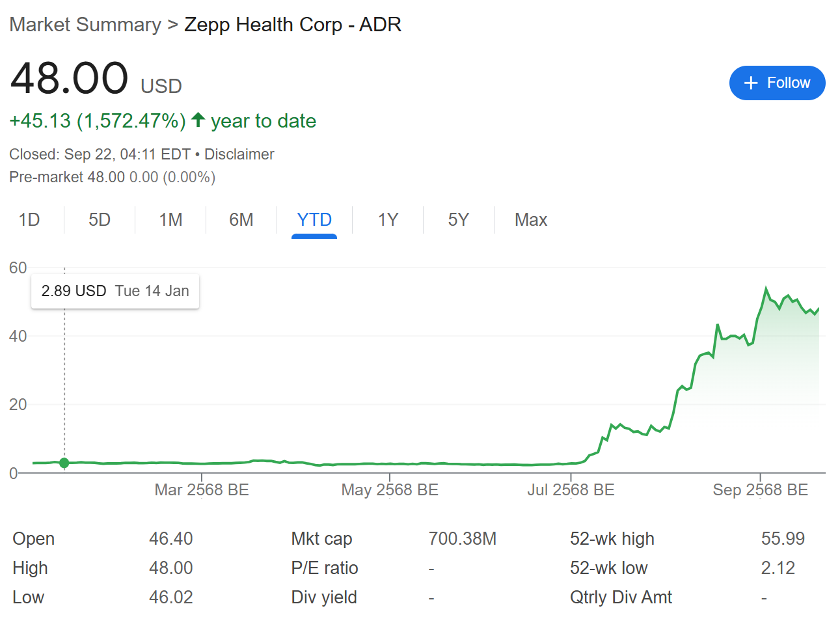Click the 52-wk high value 55.99

pos(783,539)
